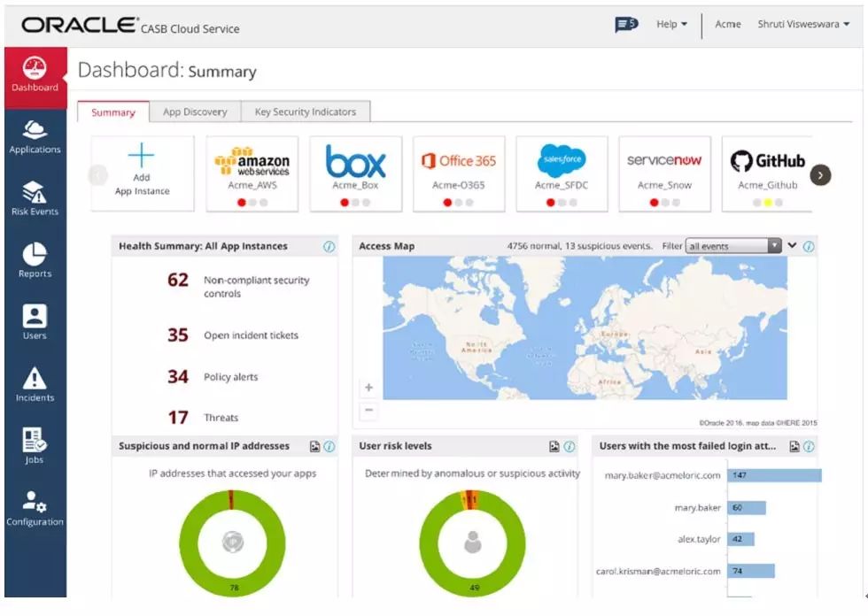Click the red status dot on Acme_AWS
The width and height of the screenshot is (868, 616).
tap(241, 203)
